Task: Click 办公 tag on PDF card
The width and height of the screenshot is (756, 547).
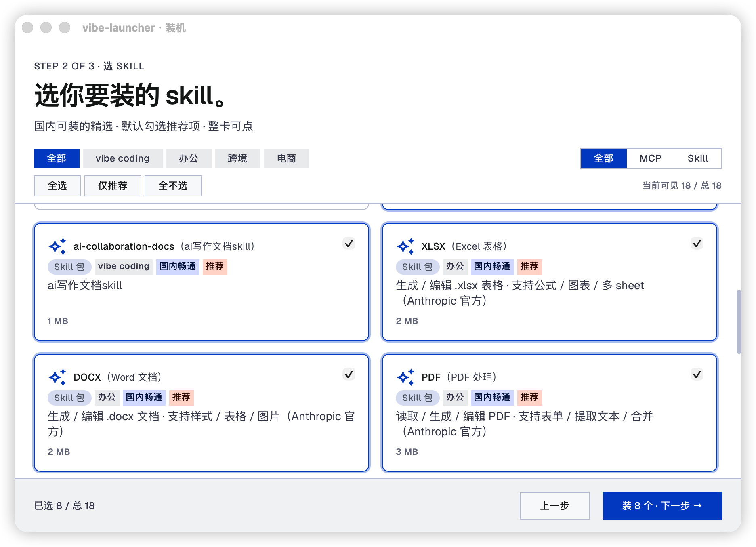Action: (x=455, y=398)
